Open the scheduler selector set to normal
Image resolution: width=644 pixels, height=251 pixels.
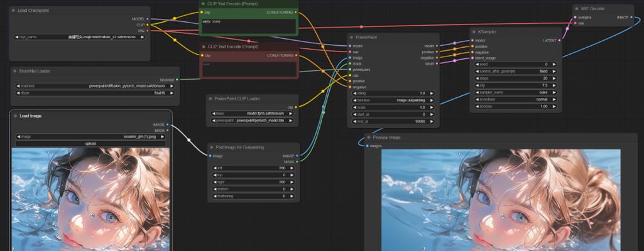click(516, 99)
